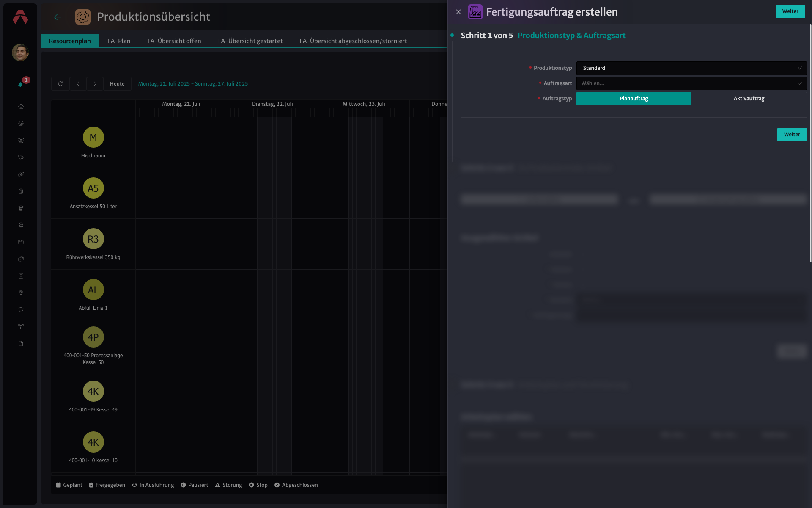Select the R3 Rührwerkskessel 350 kg badge

pyautogui.click(x=93, y=239)
